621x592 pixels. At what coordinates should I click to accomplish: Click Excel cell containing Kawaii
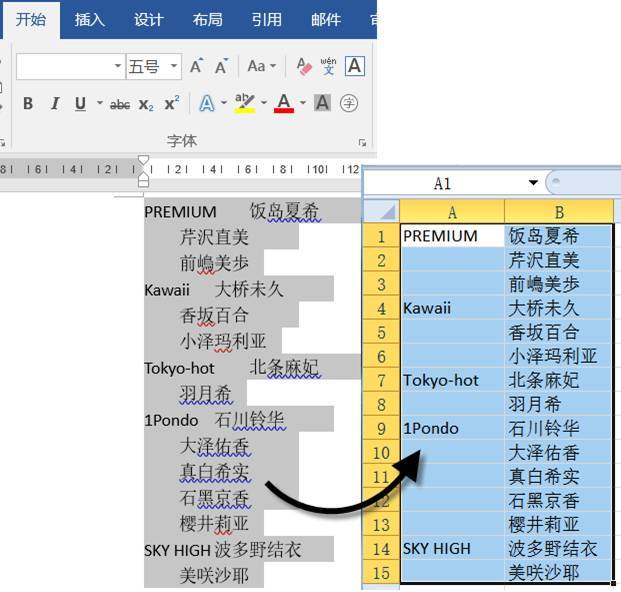(452, 308)
